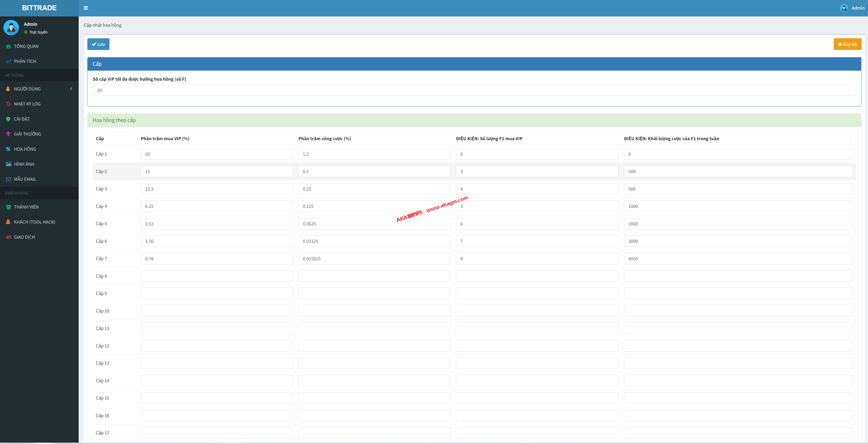The image size is (868, 444).
Task: Click the Giải Thưởng trophy icon
Action: pos(8,134)
